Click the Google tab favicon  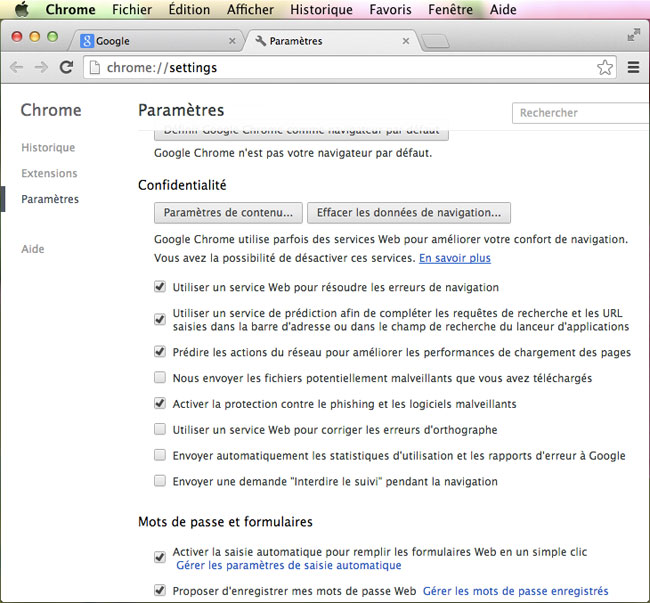[x=87, y=41]
